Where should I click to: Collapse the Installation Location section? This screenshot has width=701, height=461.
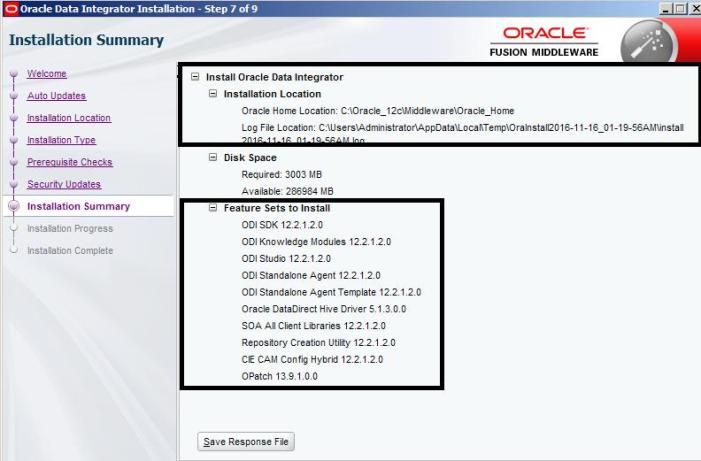click(x=213, y=93)
